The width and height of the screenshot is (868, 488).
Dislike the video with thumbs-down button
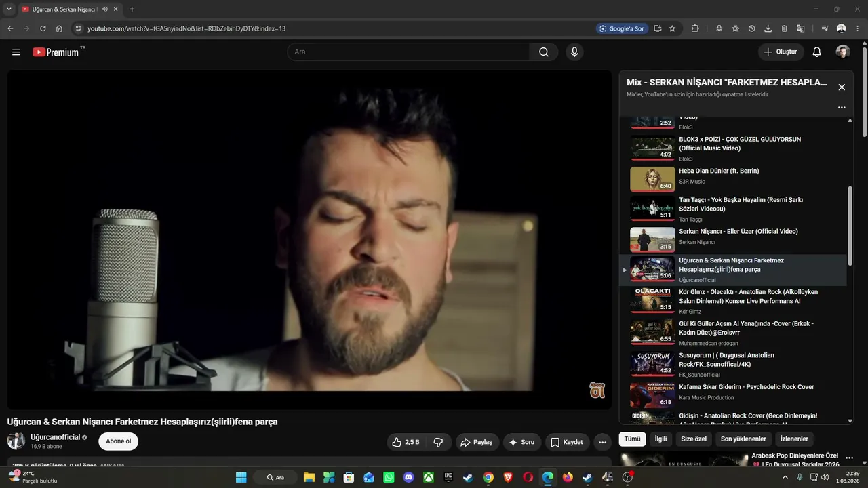438,442
